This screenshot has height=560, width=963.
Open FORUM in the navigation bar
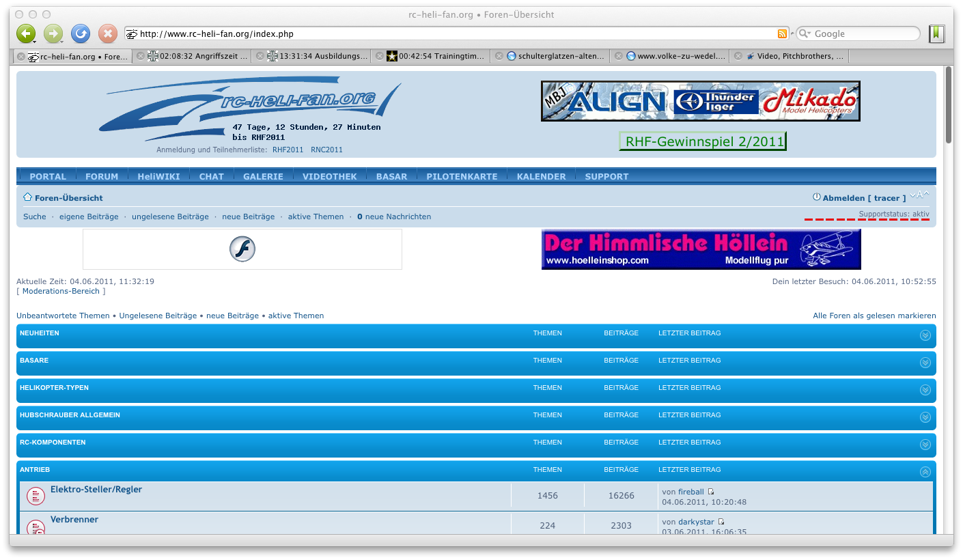coord(102,176)
